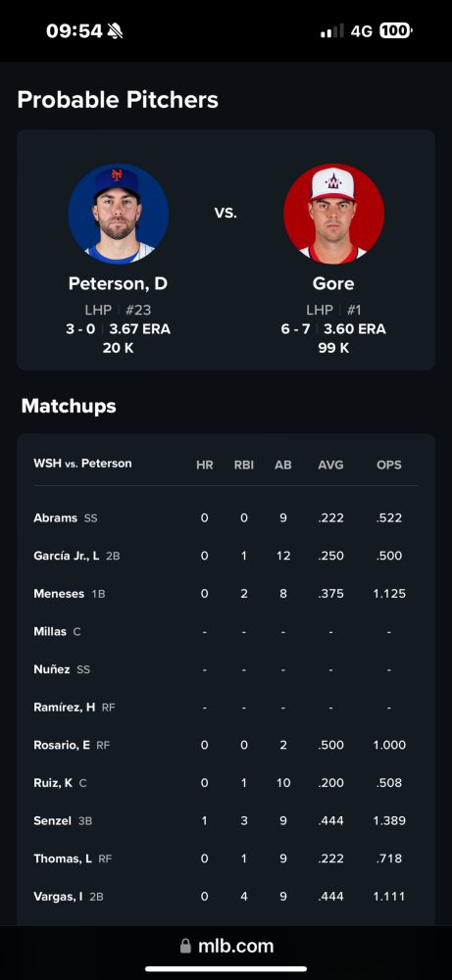Image resolution: width=452 pixels, height=980 pixels.
Task: Open the Peterson, D player name link
Action: click(x=119, y=284)
